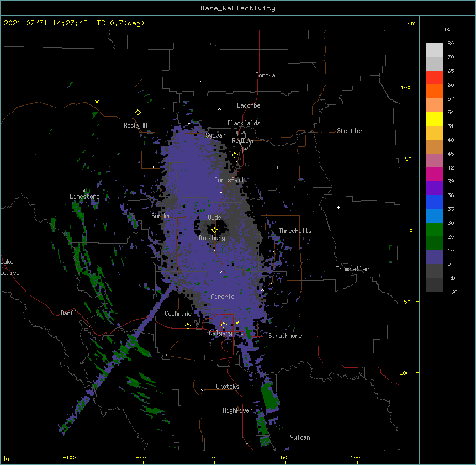Click the Sundre city label
476x465 pixels.
pos(161,216)
